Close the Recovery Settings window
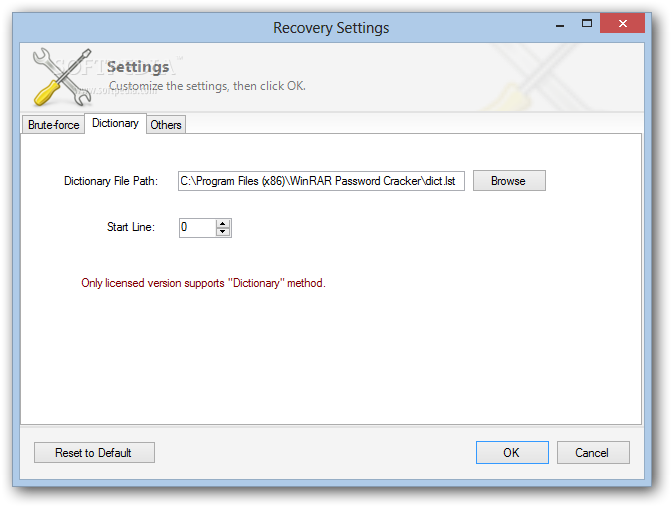 (622, 23)
